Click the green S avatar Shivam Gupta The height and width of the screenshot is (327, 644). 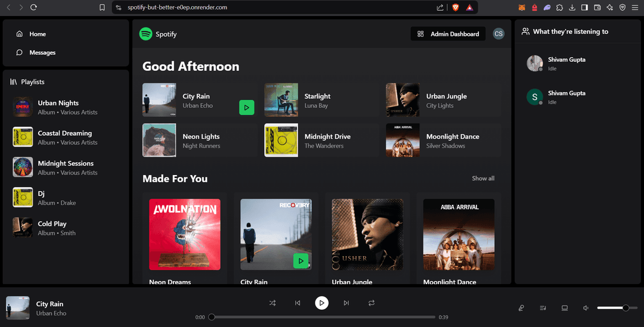point(535,97)
